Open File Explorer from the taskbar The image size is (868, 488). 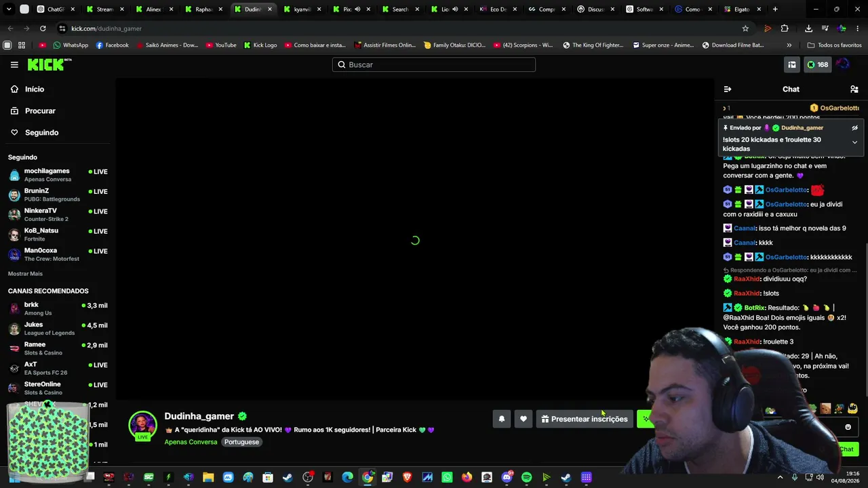(208, 477)
